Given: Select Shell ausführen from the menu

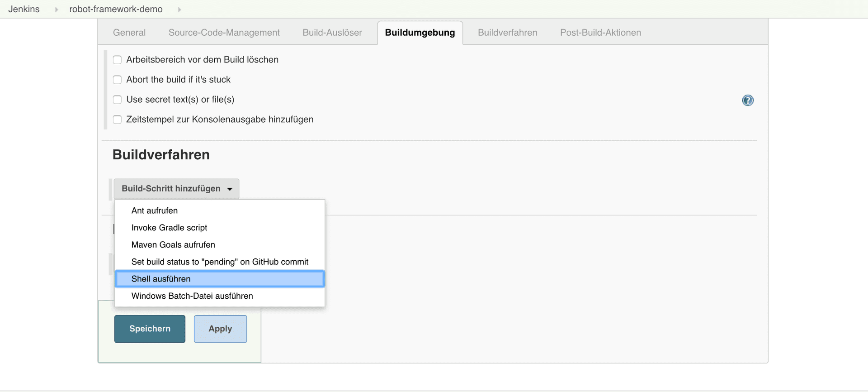Looking at the screenshot, I should 161,279.
